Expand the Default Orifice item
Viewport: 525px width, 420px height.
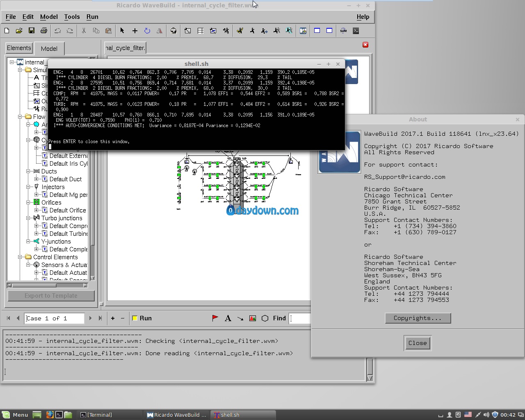[x=37, y=210]
